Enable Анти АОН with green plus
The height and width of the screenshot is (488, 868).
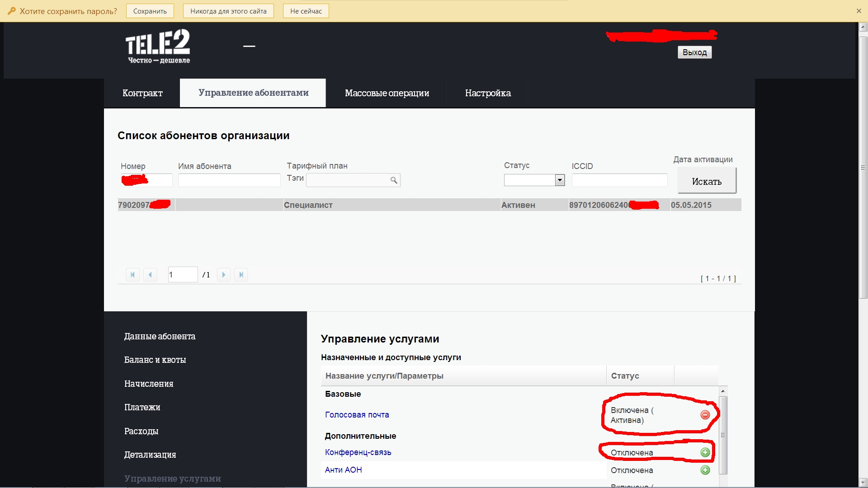705,470
